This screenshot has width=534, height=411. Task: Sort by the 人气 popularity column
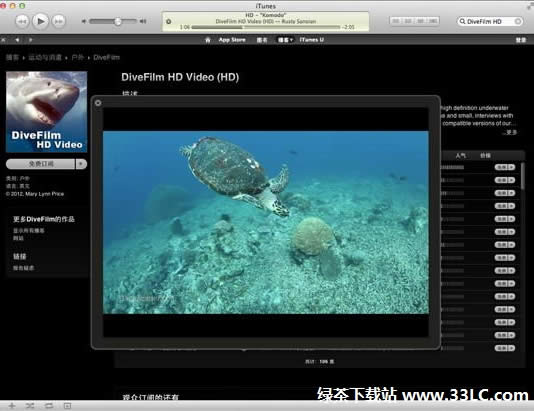coord(460,156)
